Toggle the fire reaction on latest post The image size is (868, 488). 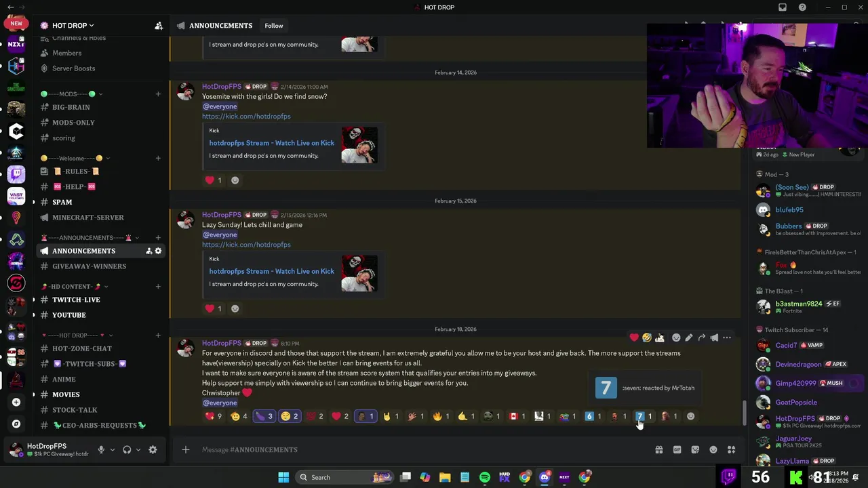tap(441, 416)
